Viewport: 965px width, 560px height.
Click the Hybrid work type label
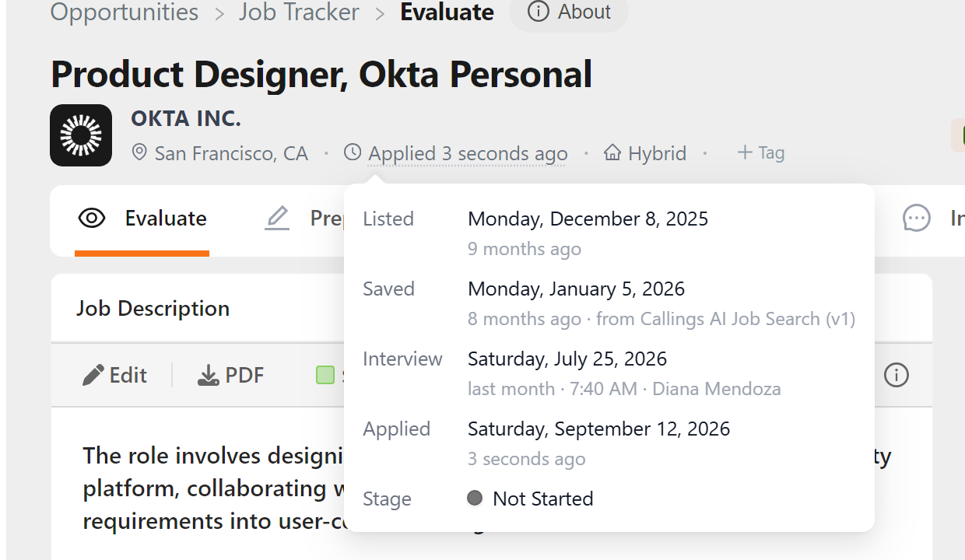[657, 153]
